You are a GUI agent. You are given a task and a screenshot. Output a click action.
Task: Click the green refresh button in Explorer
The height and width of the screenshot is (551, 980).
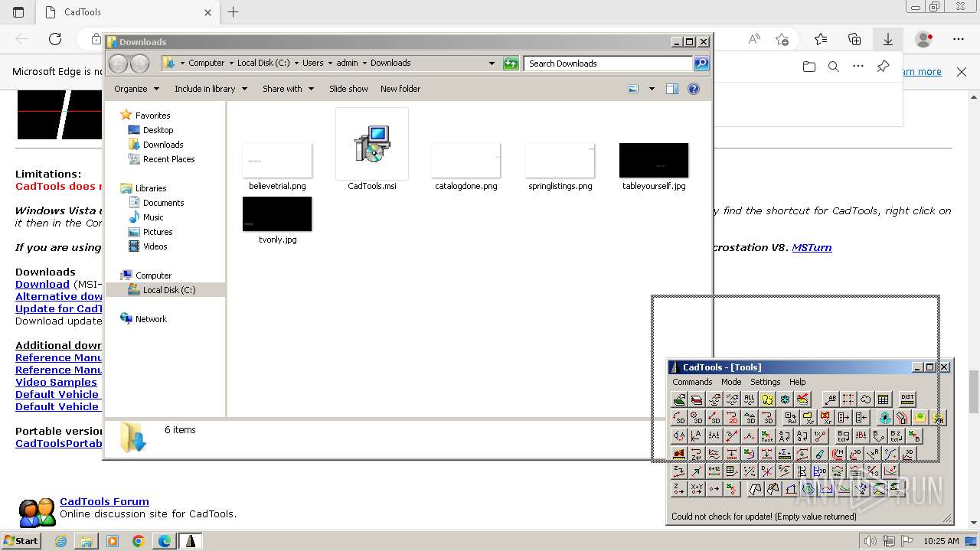511,64
